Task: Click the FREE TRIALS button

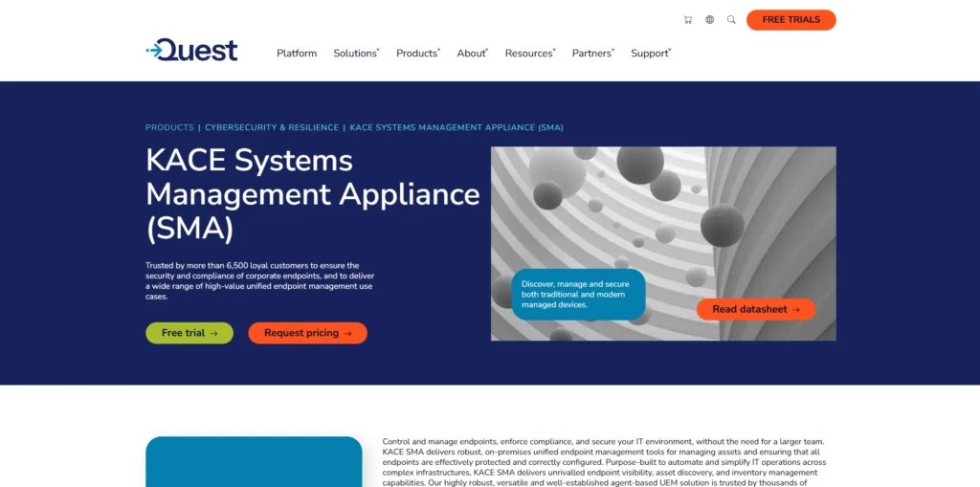Action: [x=791, y=19]
